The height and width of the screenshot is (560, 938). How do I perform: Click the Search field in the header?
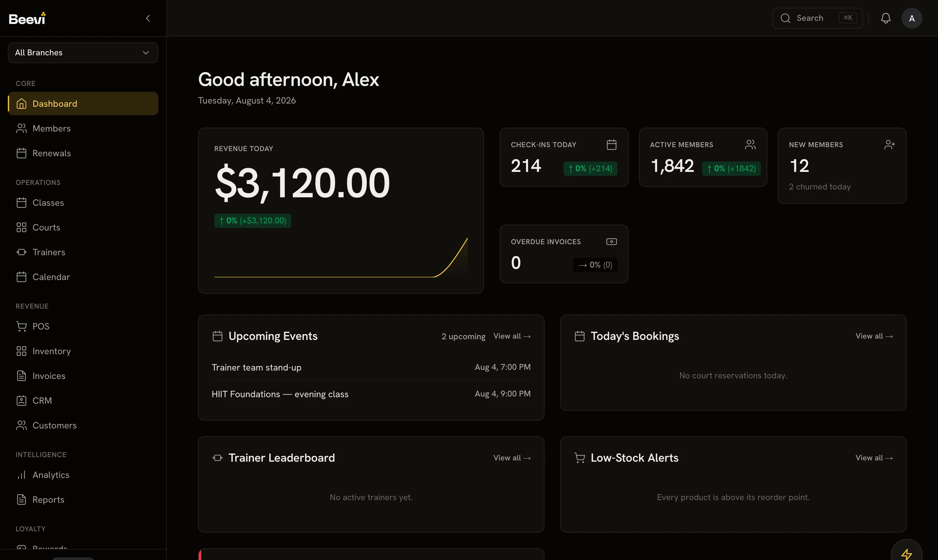coord(817,18)
